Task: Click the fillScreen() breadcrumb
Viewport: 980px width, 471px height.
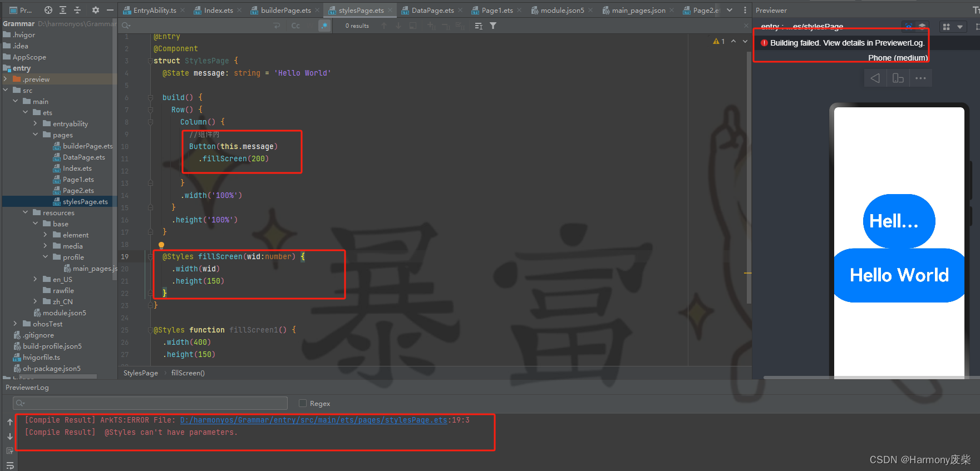Action: (188, 373)
